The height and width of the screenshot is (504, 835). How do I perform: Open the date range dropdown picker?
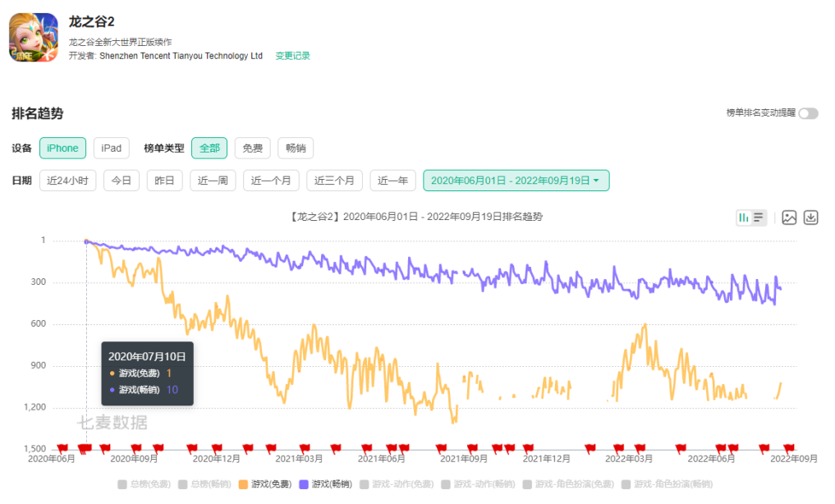tap(516, 181)
